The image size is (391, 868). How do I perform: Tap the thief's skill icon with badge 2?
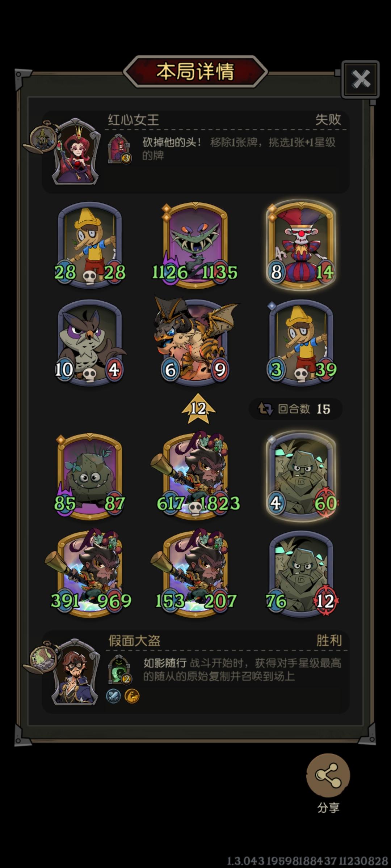click(119, 669)
